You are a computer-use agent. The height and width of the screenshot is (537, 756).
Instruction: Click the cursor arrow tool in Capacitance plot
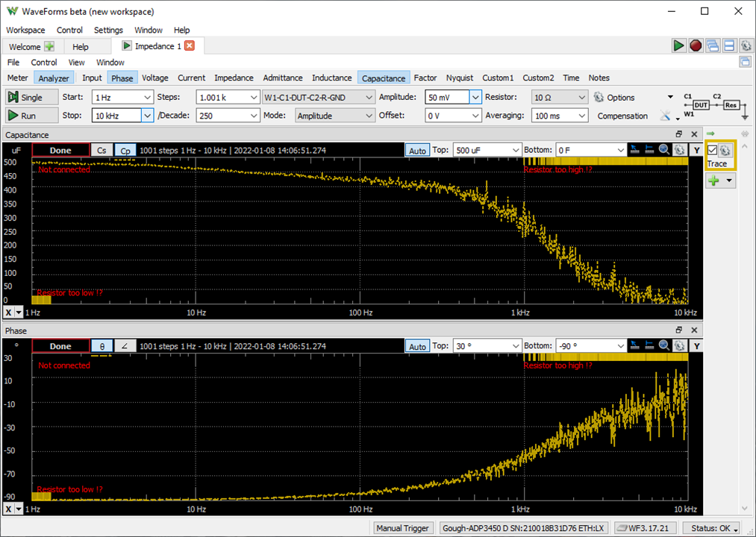635,150
